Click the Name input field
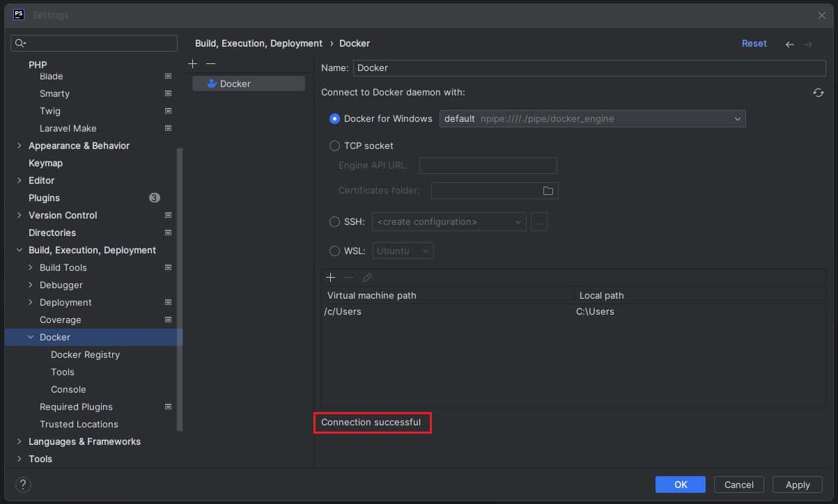This screenshot has width=838, height=504. click(x=589, y=68)
